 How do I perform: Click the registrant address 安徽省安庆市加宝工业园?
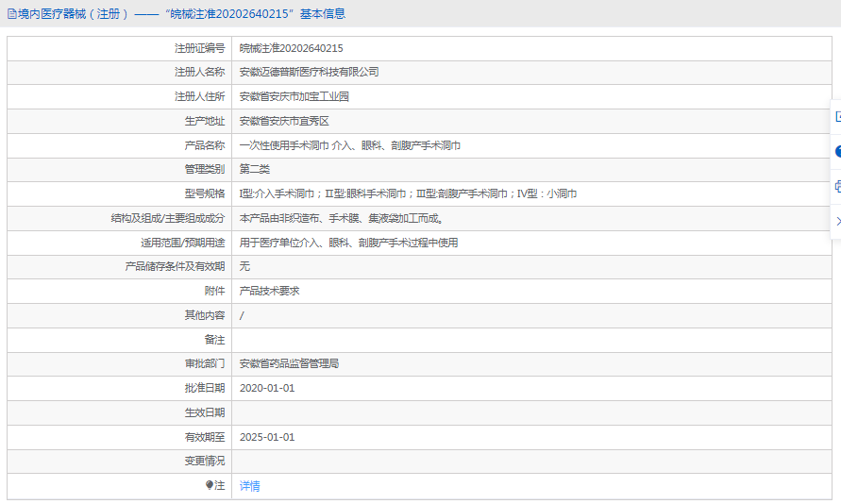point(294,96)
